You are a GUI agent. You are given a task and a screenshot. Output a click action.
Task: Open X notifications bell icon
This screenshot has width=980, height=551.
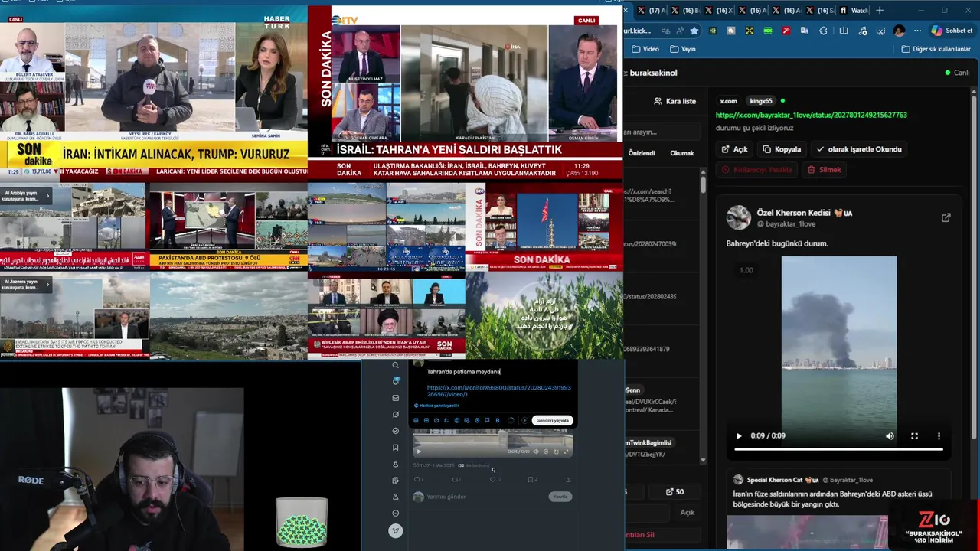[x=396, y=381]
